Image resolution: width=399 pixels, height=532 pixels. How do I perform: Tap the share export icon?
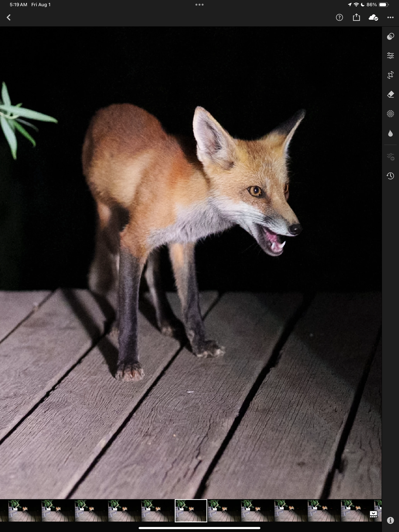coord(356,17)
